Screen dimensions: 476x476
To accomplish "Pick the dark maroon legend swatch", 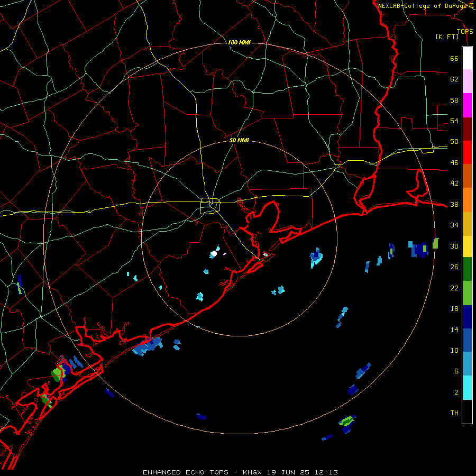I will [467, 129].
